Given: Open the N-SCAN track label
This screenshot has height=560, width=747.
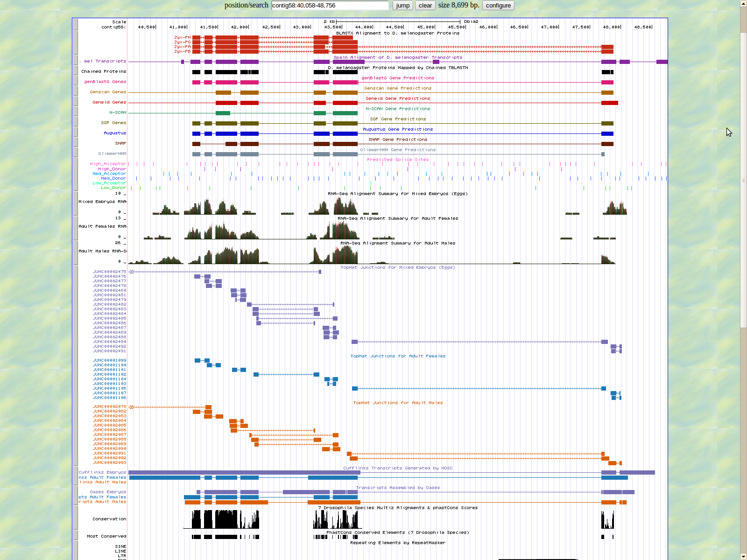Looking at the screenshot, I should (x=118, y=112).
